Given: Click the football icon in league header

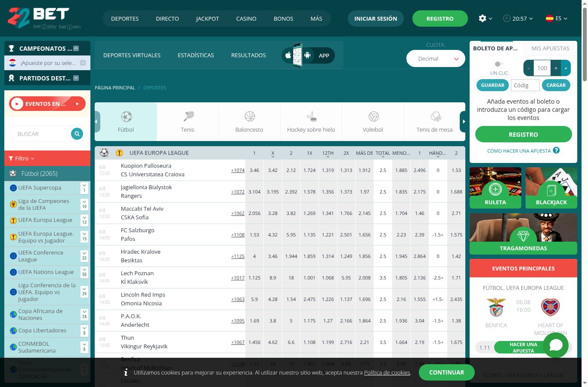Looking at the screenshot, I should click(104, 153).
